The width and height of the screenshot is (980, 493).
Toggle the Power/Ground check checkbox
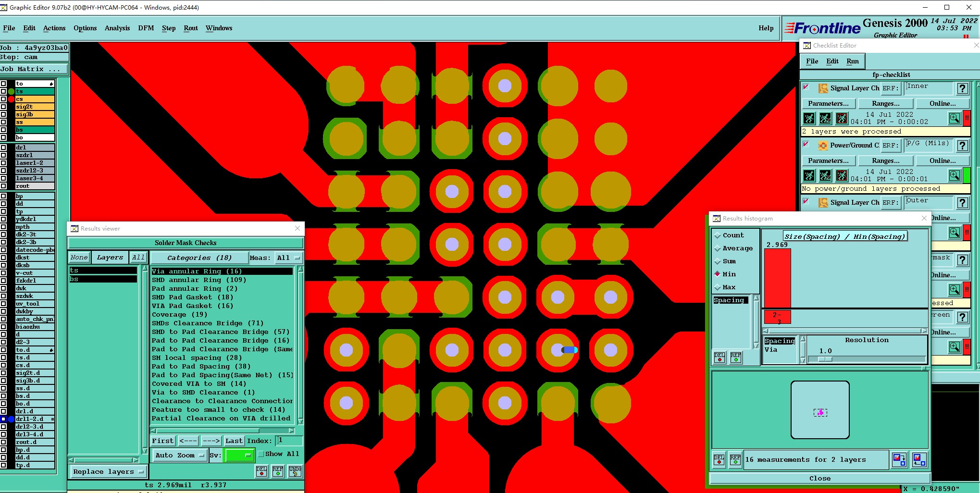click(806, 145)
